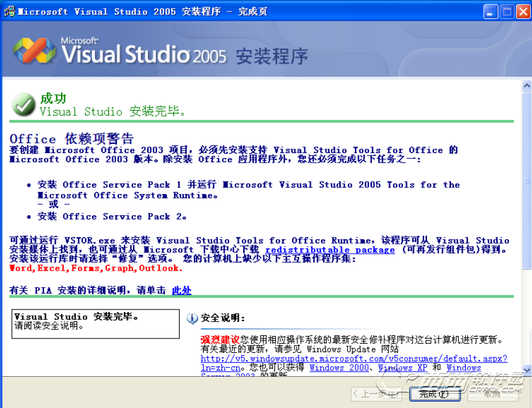Click the status box text "请阅读安全说明。"

click(x=49, y=326)
